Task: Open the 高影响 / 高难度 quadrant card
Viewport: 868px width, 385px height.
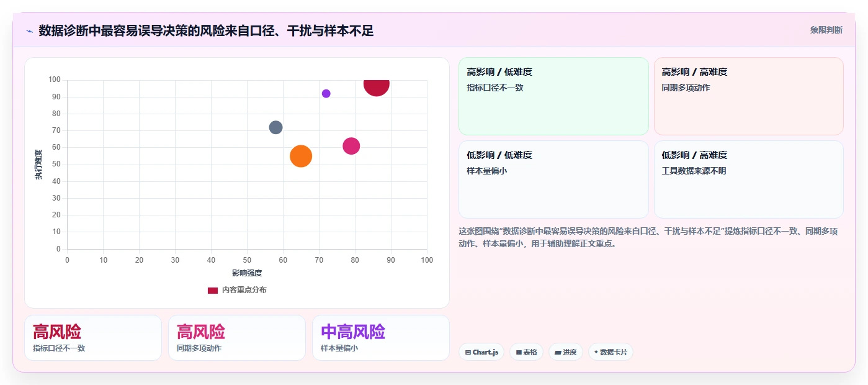Action: 749,96
